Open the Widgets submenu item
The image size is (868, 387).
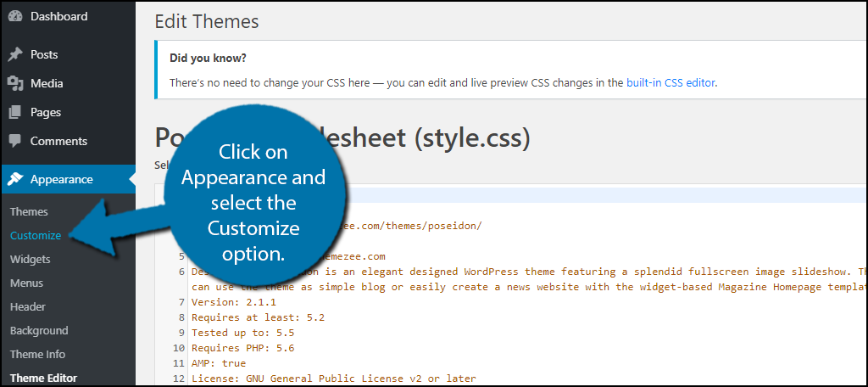31,259
